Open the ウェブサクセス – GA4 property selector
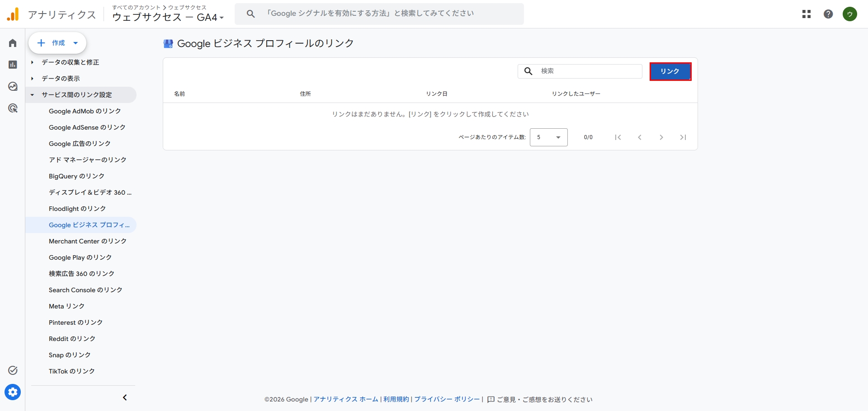The height and width of the screenshot is (411, 868). 168,18
